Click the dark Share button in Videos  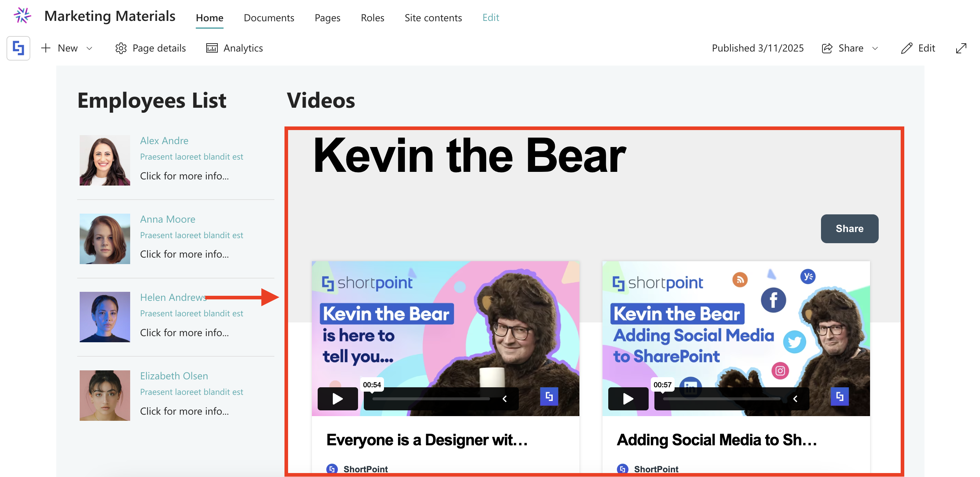[x=849, y=228]
